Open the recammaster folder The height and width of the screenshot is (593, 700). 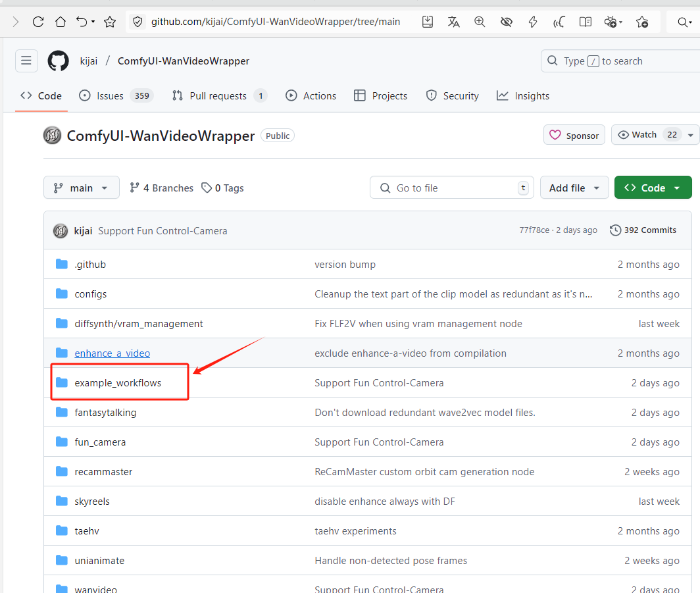(x=103, y=471)
